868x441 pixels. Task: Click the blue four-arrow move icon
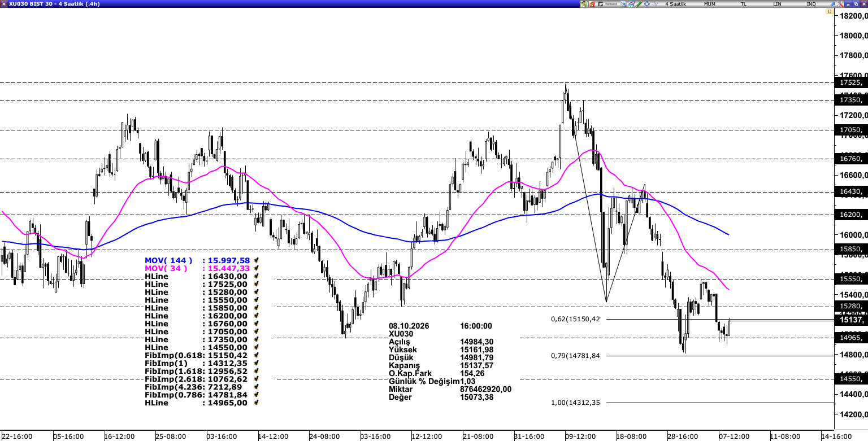[x=646, y=4]
